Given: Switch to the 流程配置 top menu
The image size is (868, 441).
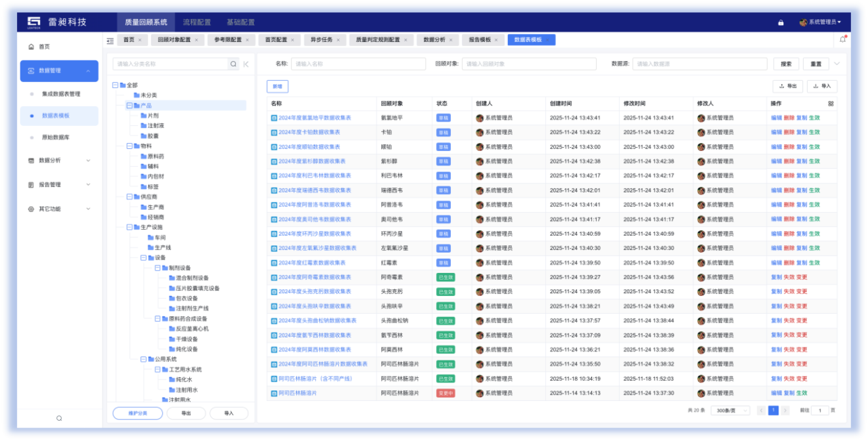Looking at the screenshot, I should [x=196, y=22].
